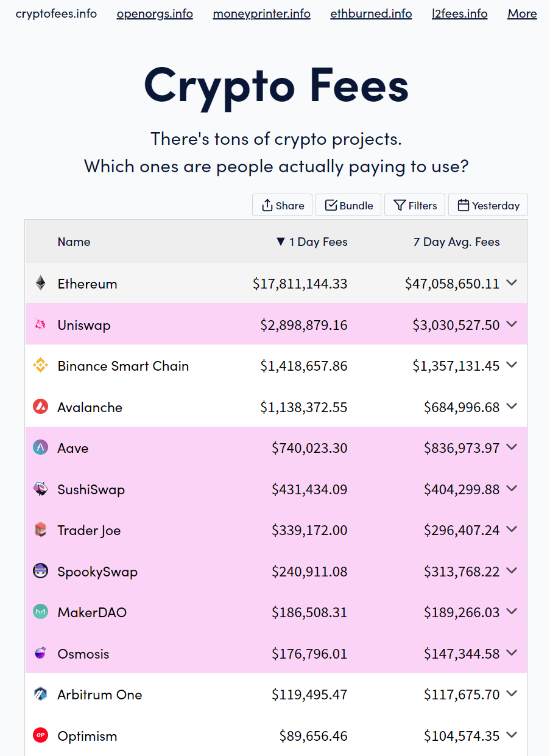The height and width of the screenshot is (756, 550).
Task: Open the ethburned.info link
Action: [371, 13]
